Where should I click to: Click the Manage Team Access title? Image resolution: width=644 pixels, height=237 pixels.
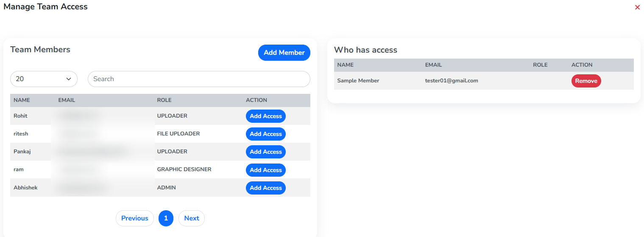pos(45,6)
